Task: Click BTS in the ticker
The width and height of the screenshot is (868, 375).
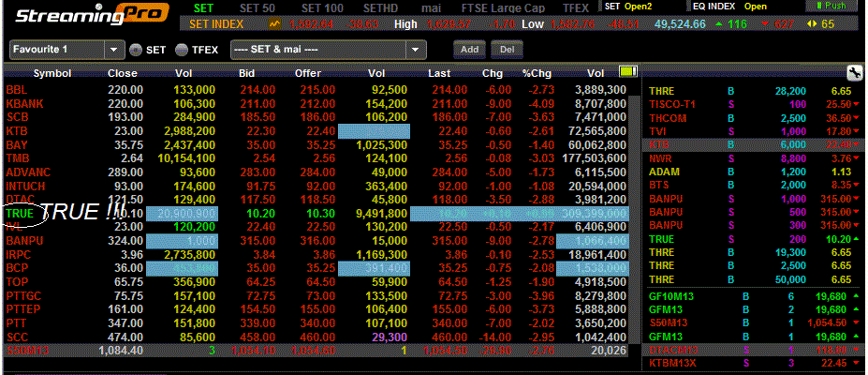Action: coord(659,185)
